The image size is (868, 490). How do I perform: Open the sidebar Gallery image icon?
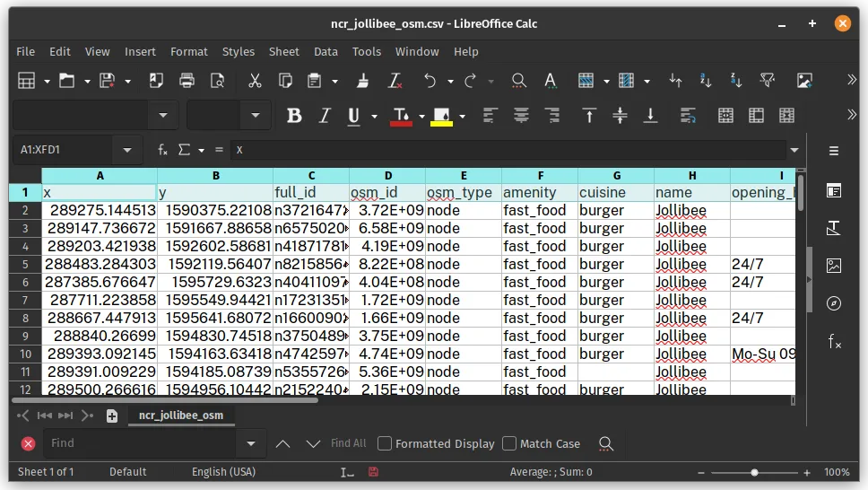[834, 266]
